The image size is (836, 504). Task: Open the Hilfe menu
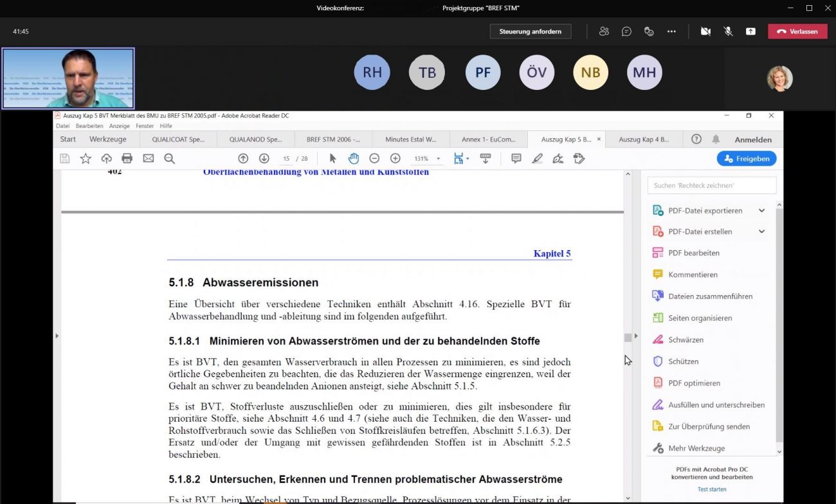166,126
